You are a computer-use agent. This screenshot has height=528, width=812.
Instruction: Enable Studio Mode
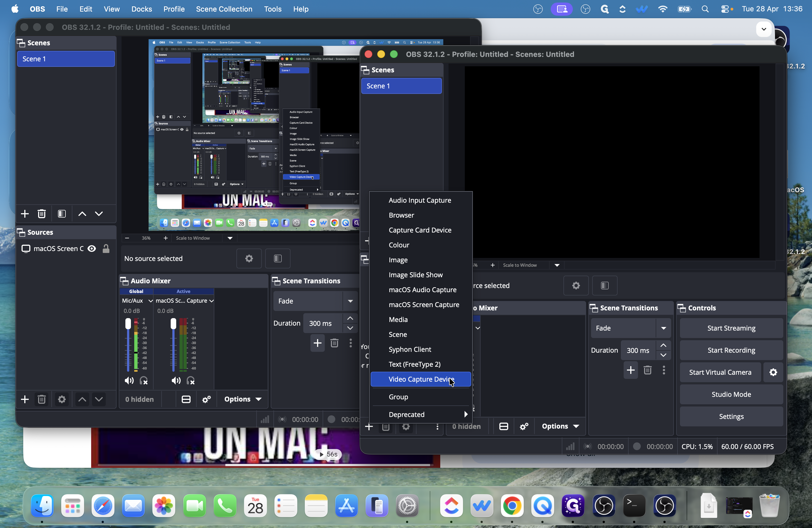731,394
